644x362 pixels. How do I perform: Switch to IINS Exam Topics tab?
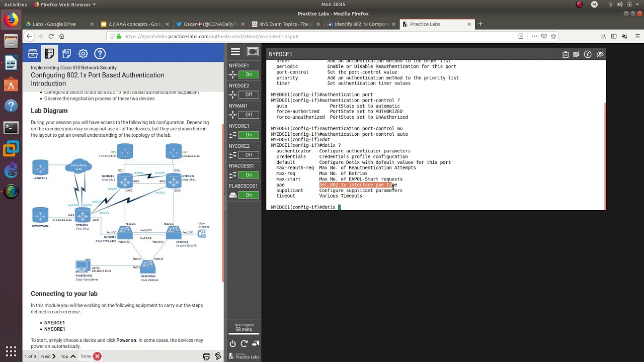[x=285, y=24]
